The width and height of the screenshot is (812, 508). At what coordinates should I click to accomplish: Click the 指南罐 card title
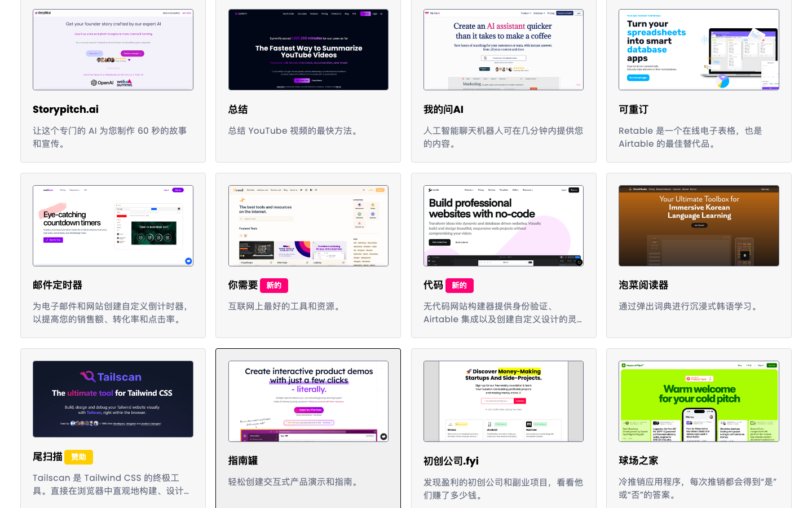point(243,461)
